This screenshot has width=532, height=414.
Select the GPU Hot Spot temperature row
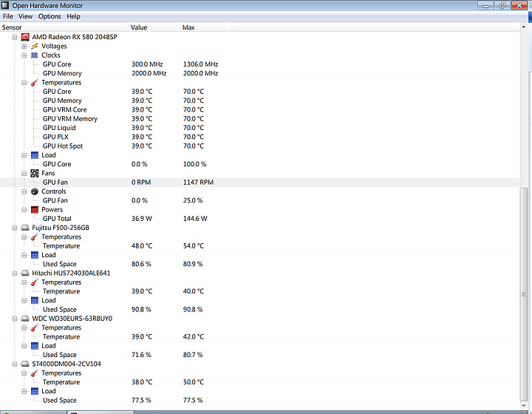260,146
